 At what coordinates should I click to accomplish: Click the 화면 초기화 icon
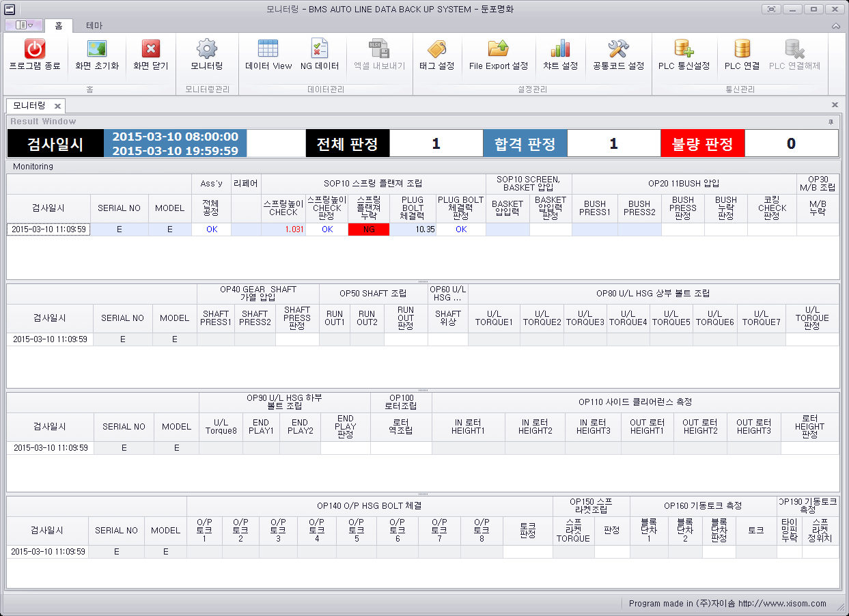pos(97,49)
